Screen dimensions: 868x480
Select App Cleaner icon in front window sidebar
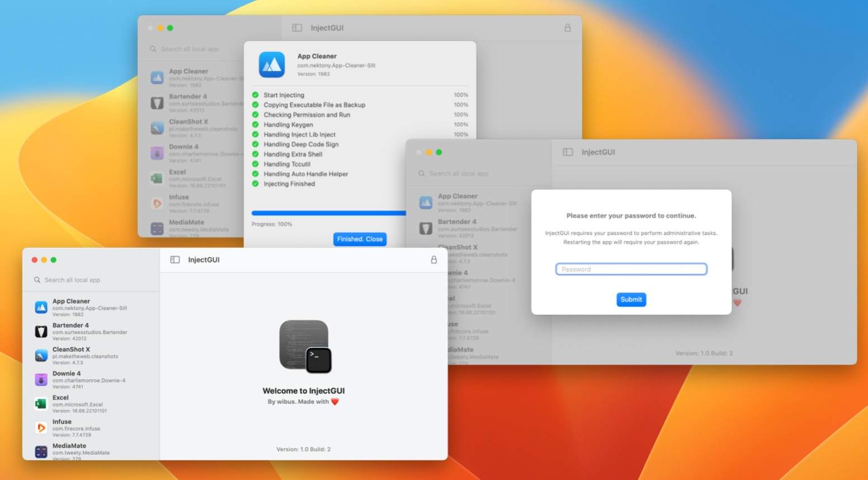41,307
